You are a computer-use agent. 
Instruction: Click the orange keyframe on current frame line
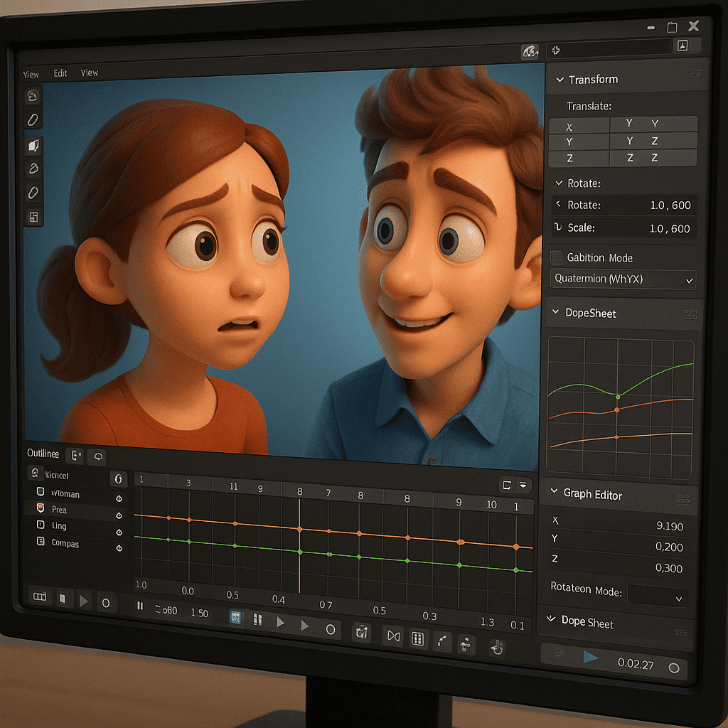pos(299,529)
